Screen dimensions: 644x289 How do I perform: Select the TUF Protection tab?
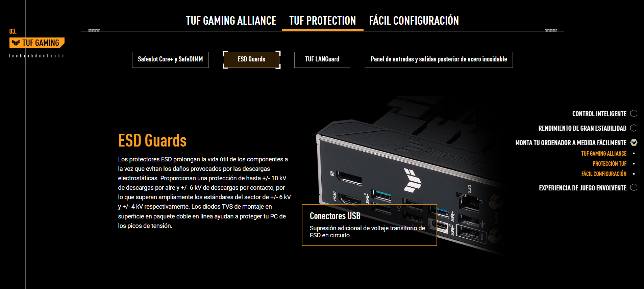click(323, 21)
